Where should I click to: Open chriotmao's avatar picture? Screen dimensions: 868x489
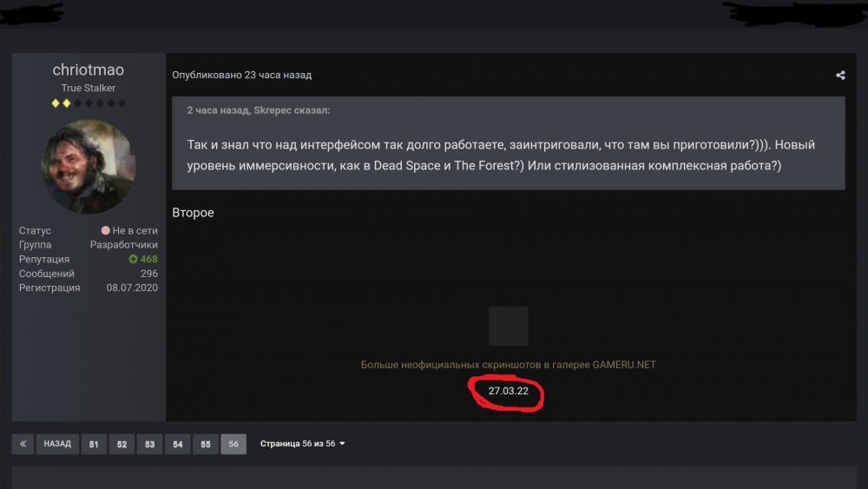point(89,167)
